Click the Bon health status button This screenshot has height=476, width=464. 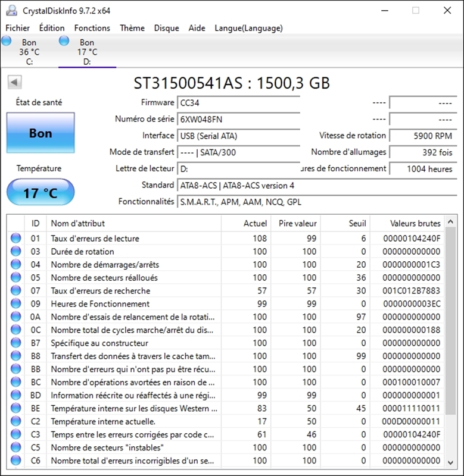41,133
